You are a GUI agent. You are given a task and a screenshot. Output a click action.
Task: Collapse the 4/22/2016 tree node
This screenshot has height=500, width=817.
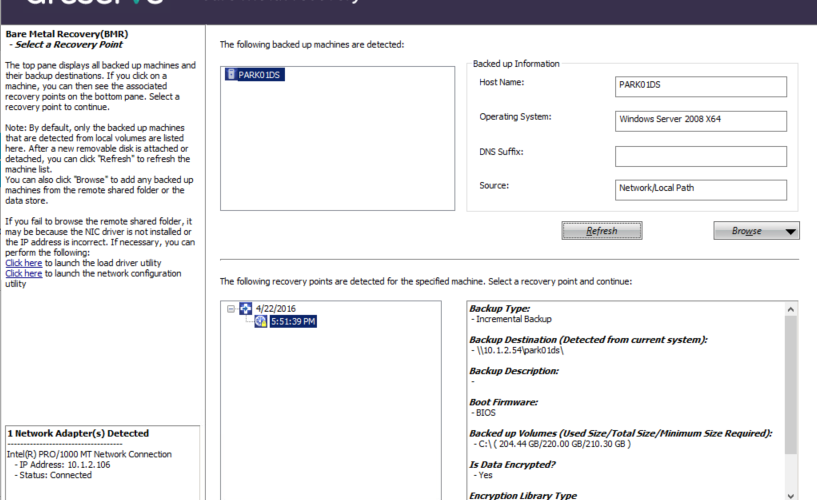coord(231,309)
